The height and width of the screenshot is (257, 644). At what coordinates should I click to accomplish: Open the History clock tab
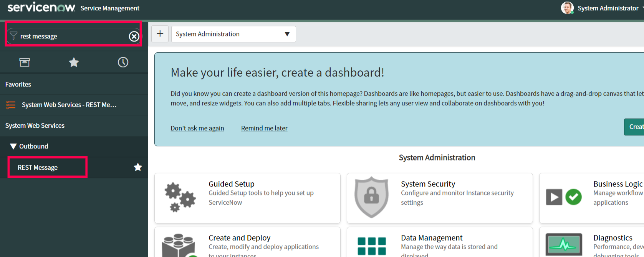click(x=123, y=62)
